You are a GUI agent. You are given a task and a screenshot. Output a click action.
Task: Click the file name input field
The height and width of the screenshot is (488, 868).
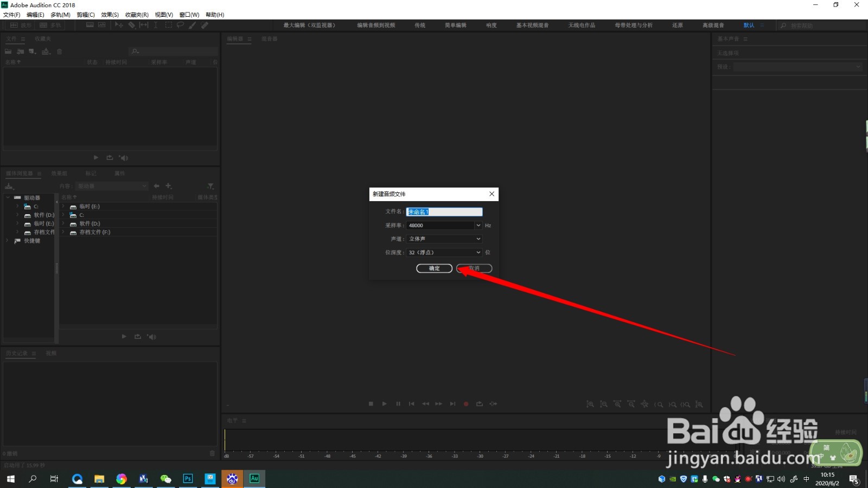point(444,212)
